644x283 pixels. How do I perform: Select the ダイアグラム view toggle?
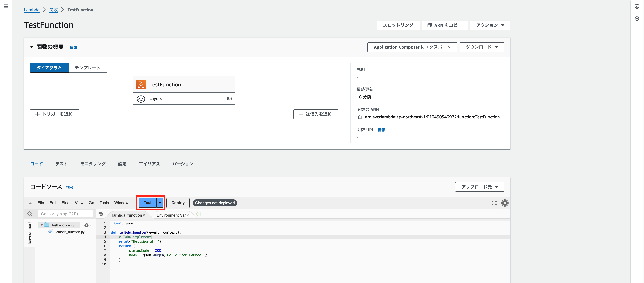point(49,68)
